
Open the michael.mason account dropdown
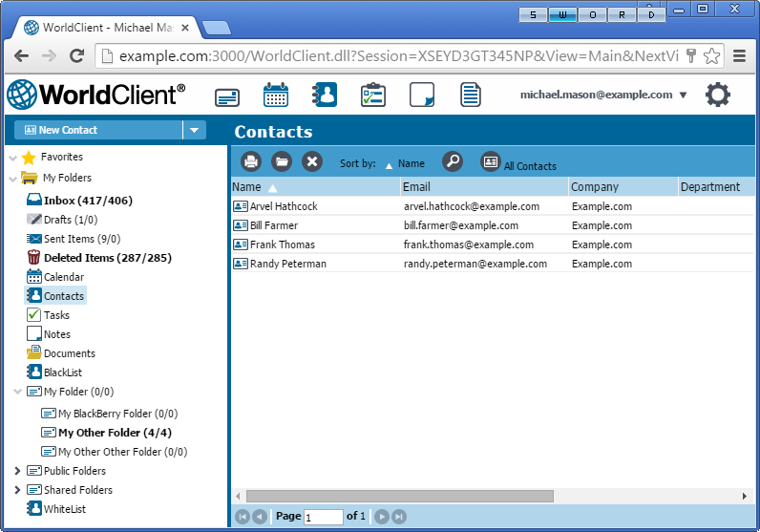pyautogui.click(x=603, y=95)
